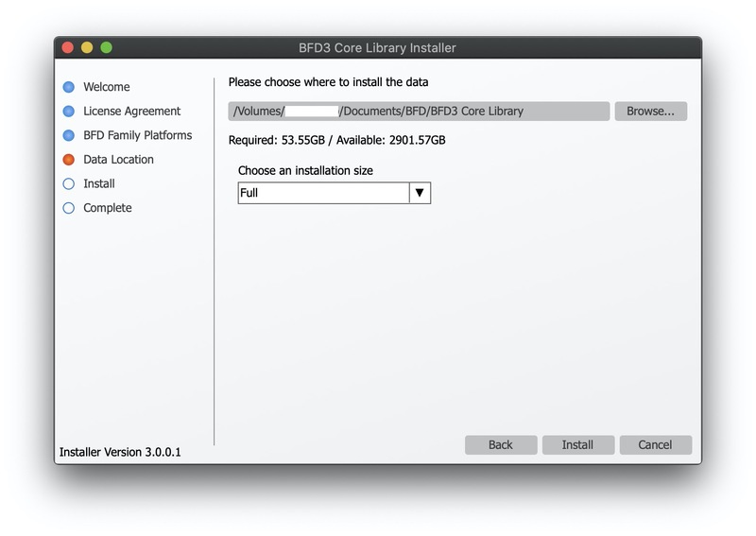Select the License Agreement step label
The height and width of the screenshot is (536, 756).
(131, 111)
